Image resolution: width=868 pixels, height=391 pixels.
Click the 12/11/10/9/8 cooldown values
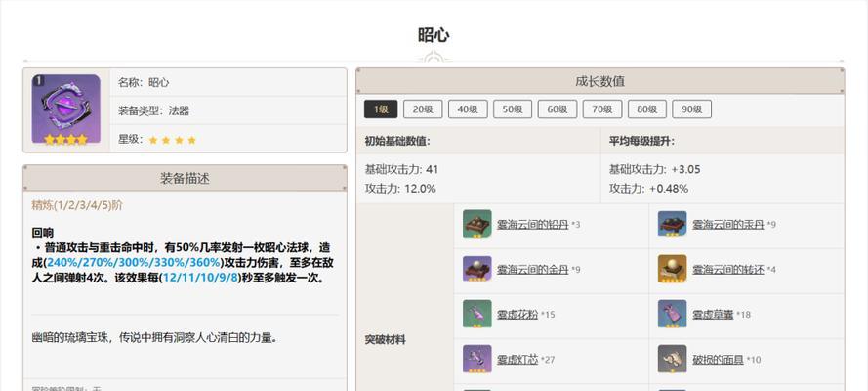[200, 278]
